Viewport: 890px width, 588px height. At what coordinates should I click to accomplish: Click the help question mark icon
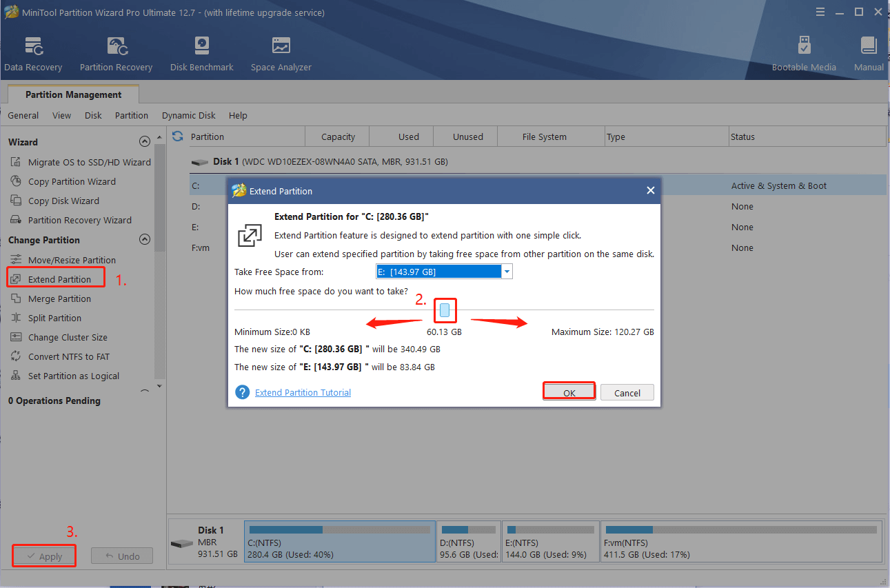(x=242, y=392)
